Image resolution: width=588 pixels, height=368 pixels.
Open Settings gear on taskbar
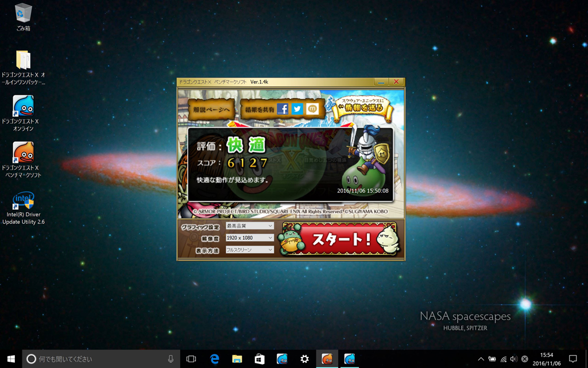pos(304,359)
